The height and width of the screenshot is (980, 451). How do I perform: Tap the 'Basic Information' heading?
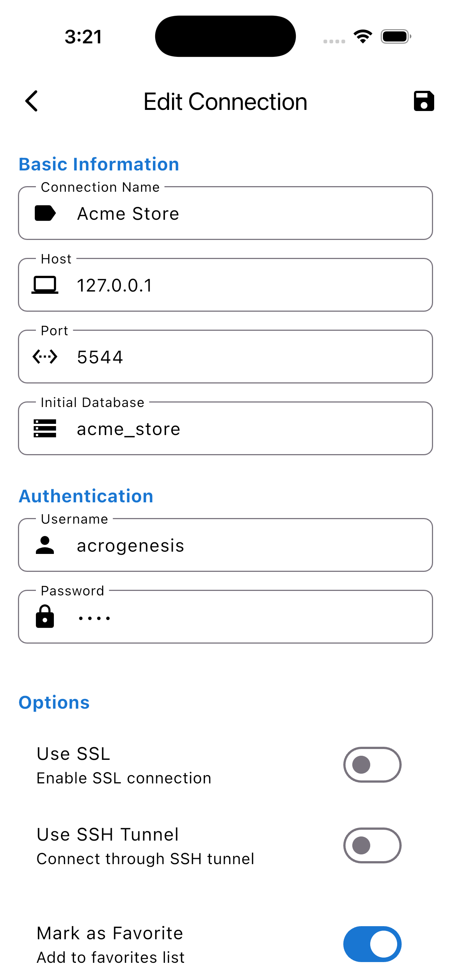tap(99, 164)
